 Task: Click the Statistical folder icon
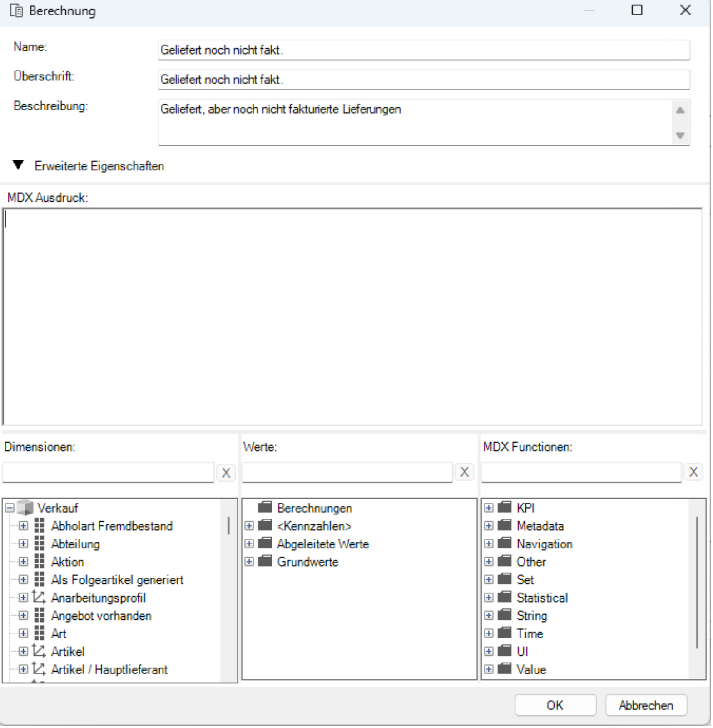[x=505, y=597]
